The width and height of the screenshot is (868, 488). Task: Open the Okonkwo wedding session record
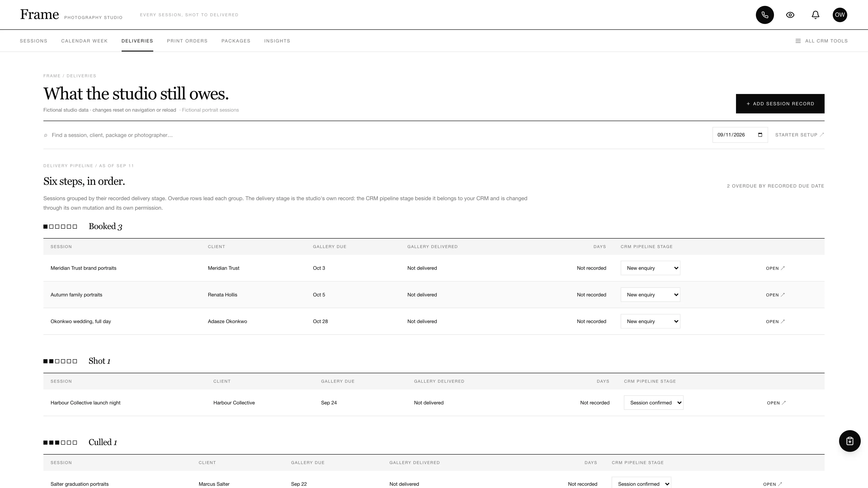pos(775,322)
